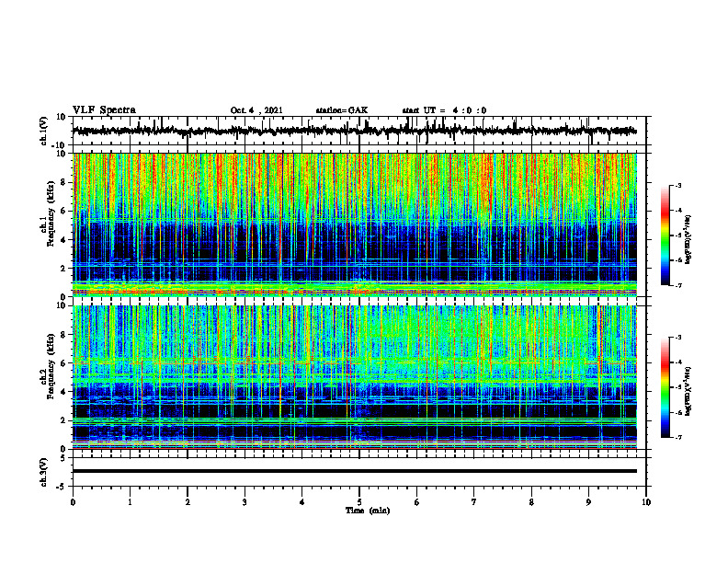Click the "ch.3(V)" axis label
The image size is (728, 563).
point(44,473)
